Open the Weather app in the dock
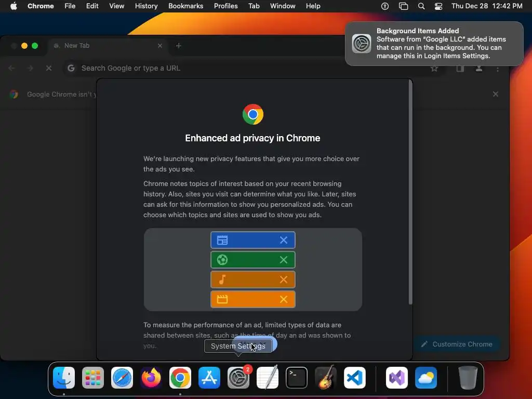Viewport: 532px width, 399px height. (426, 378)
